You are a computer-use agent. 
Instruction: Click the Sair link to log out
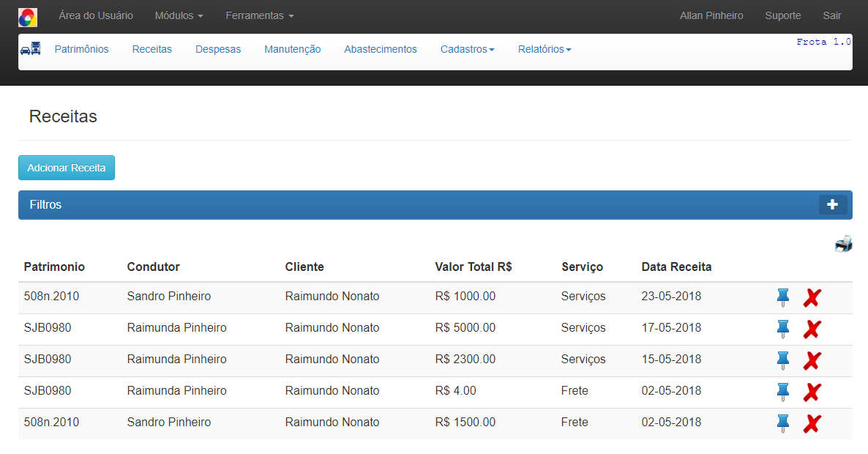coord(831,15)
